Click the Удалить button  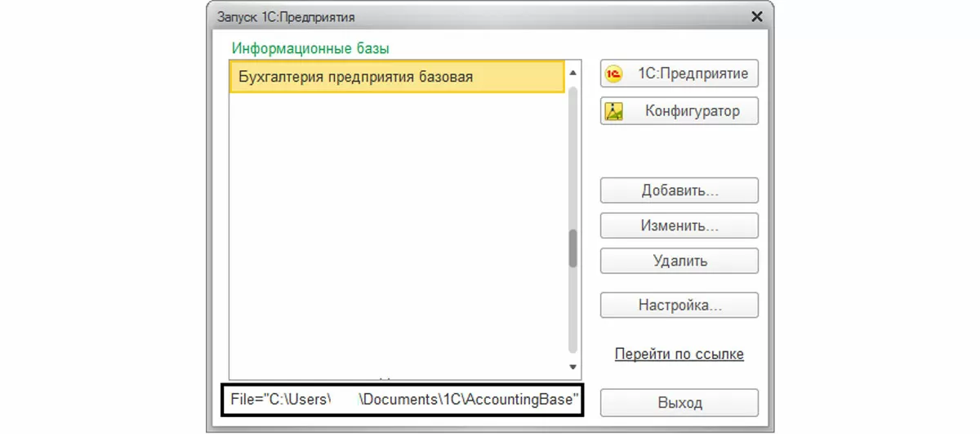(679, 261)
